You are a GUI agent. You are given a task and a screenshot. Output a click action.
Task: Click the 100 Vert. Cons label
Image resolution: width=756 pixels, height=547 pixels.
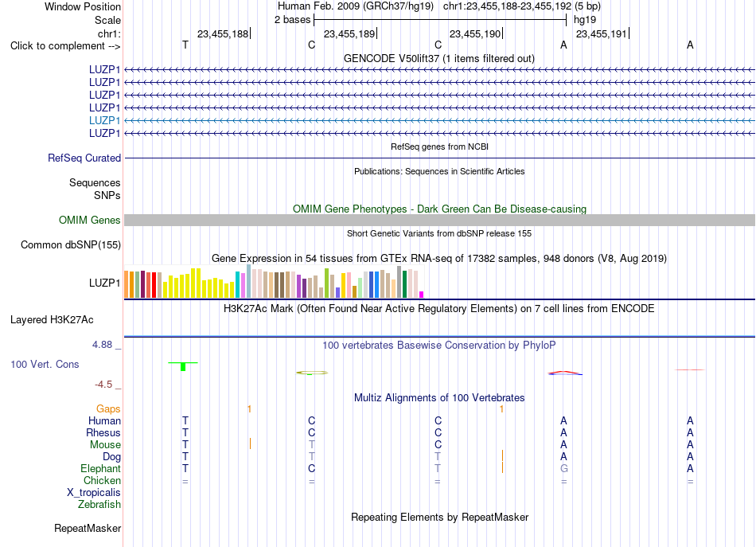pyautogui.click(x=45, y=364)
